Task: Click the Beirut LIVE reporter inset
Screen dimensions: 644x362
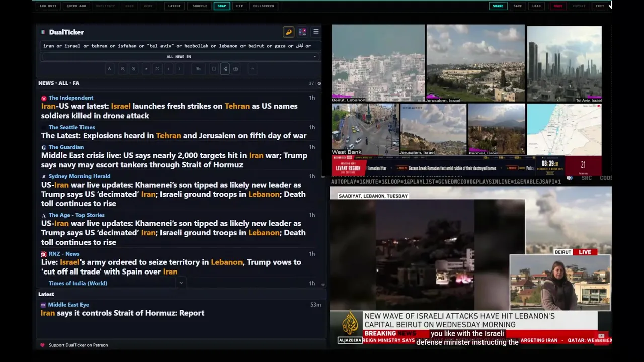Action: [560, 283]
